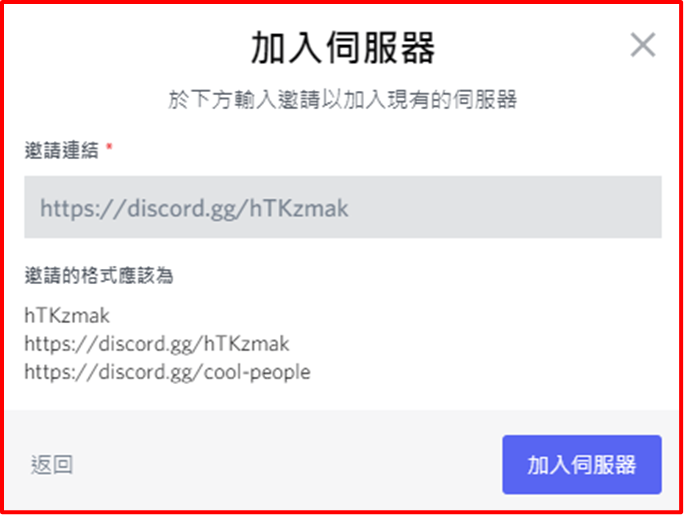Click the 加入伺服器 confirm button
Viewport: 685px width, 516px height.
pyautogui.click(x=581, y=464)
